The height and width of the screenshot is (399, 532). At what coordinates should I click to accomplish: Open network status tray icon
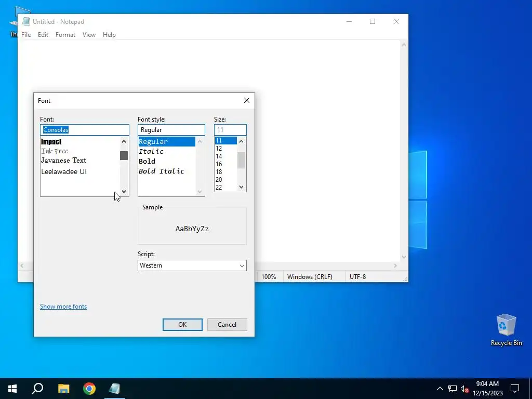pyautogui.click(x=453, y=389)
